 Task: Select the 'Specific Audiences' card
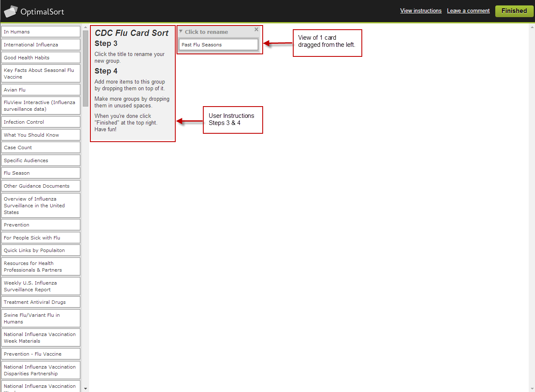click(41, 160)
